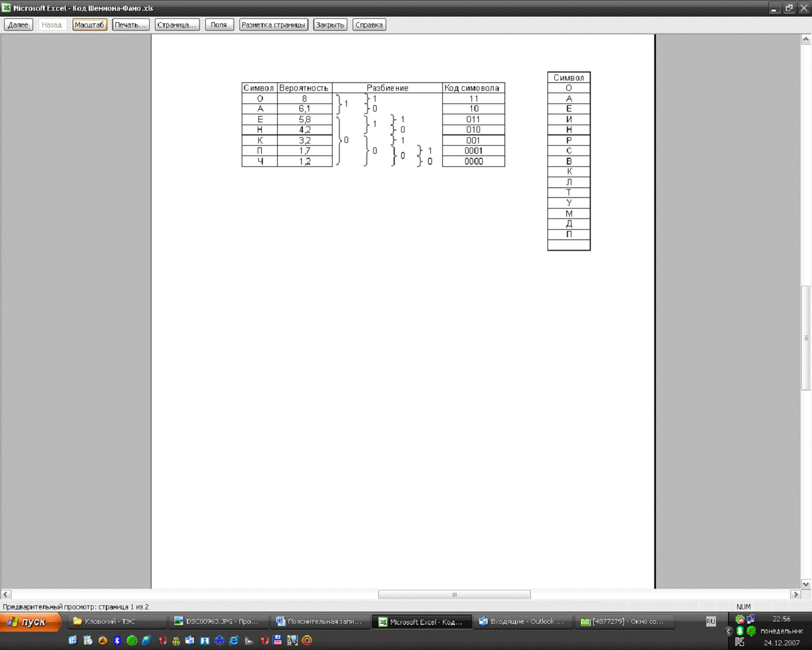Open the print dialog via Печать...

[131, 25]
